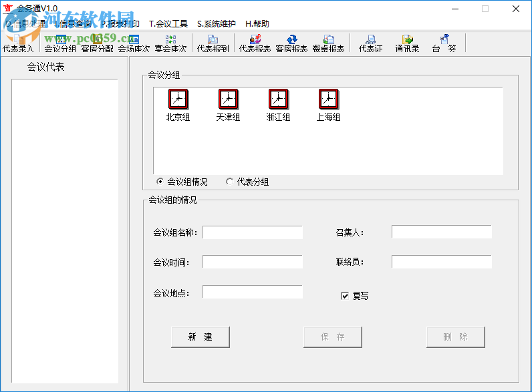Screen dimensions: 532x392
Task: Click the 保存 button
Action: pyautogui.click(x=333, y=337)
